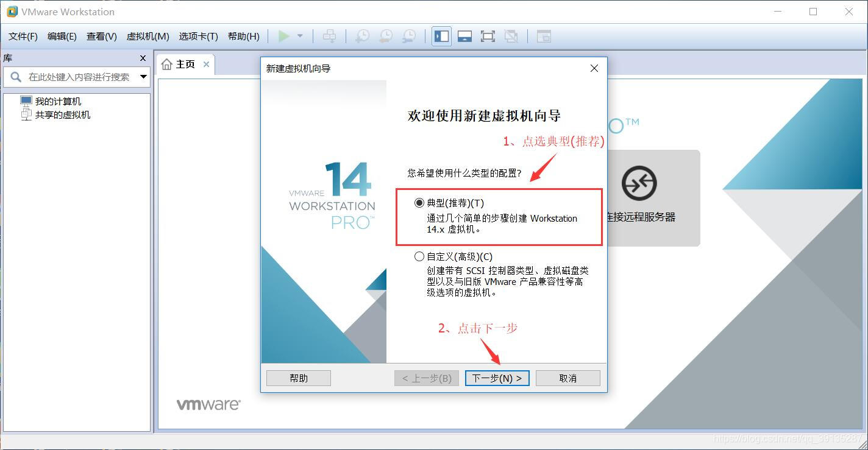Viewport: 868px width, 450px height.
Task: Select the 典型(推荐) radio button
Action: pos(419,202)
